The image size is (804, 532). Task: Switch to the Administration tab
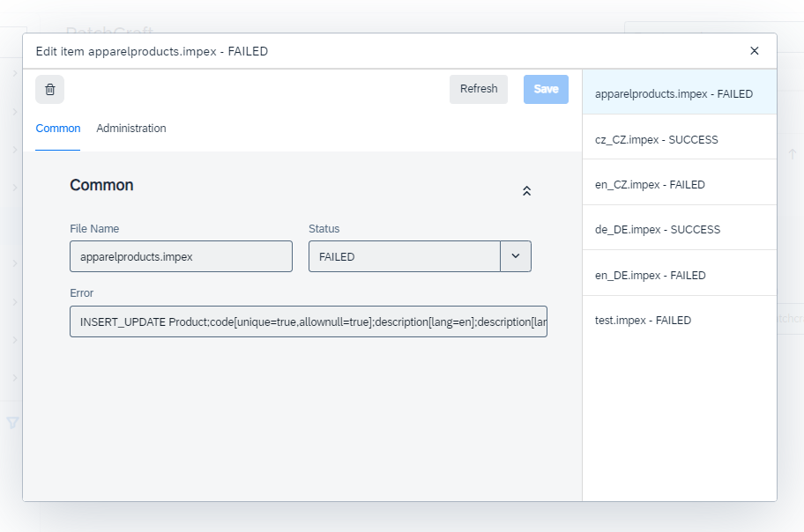(131, 129)
